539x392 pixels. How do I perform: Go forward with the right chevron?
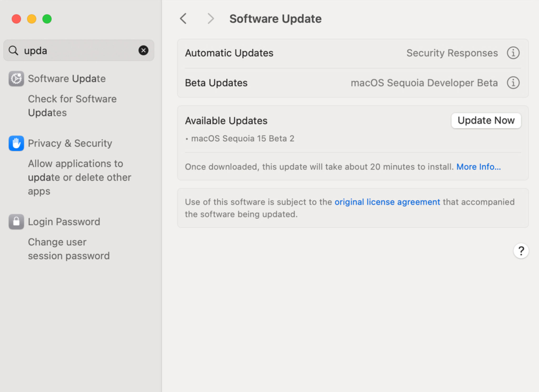211,19
